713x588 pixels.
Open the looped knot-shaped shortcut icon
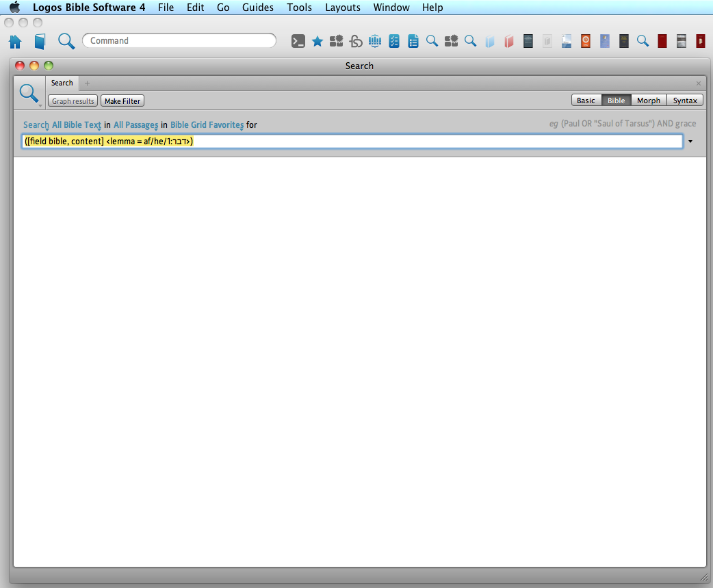point(356,41)
